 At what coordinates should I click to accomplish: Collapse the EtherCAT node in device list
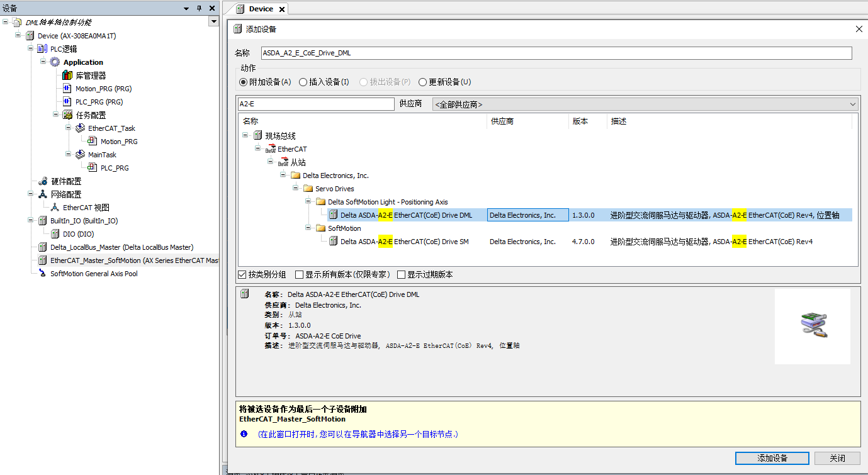pyautogui.click(x=257, y=148)
